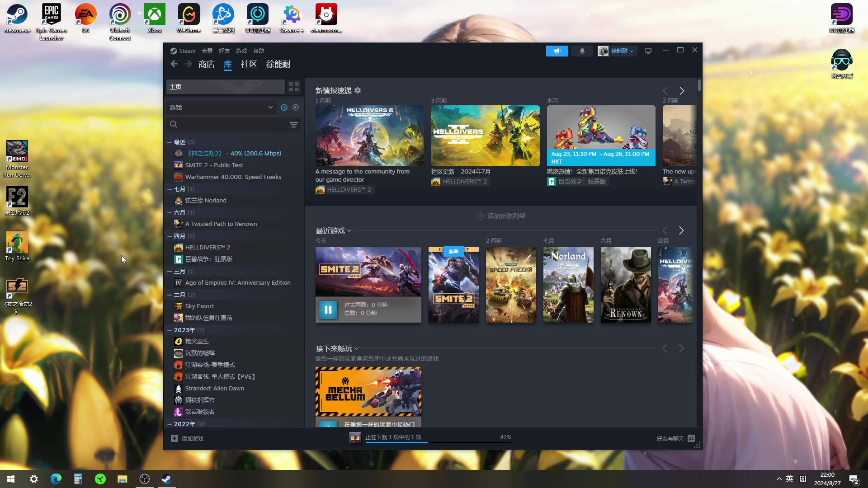The width and height of the screenshot is (868, 488).
Task: Collapse the 二月 group
Action: tap(170, 295)
